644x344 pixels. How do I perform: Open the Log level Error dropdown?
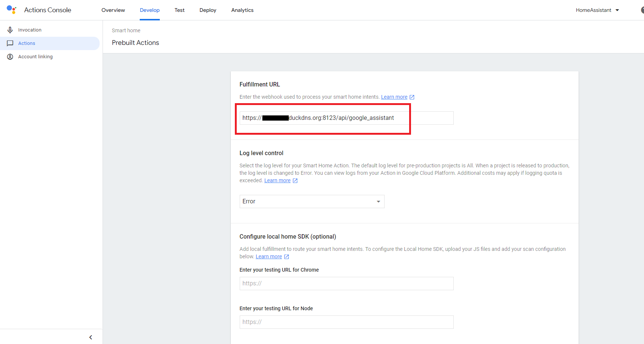coord(311,202)
